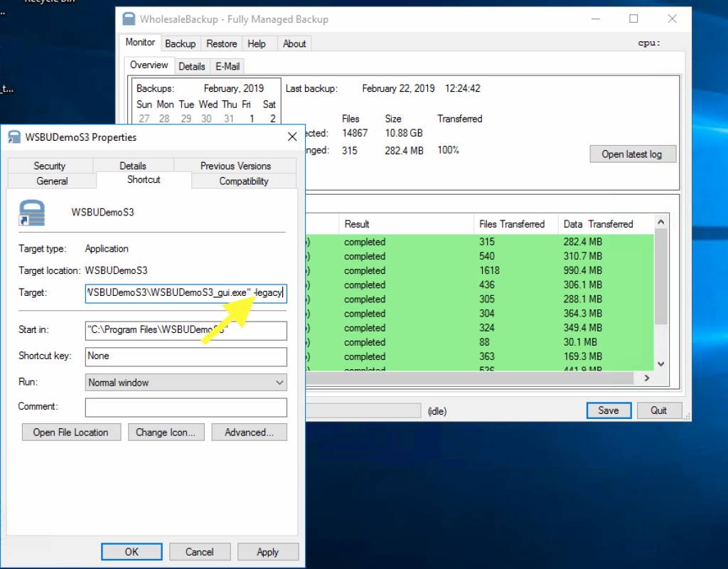Click the '364.3 MB' data transferred cell
The width and height of the screenshot is (728, 569).
pos(583,314)
